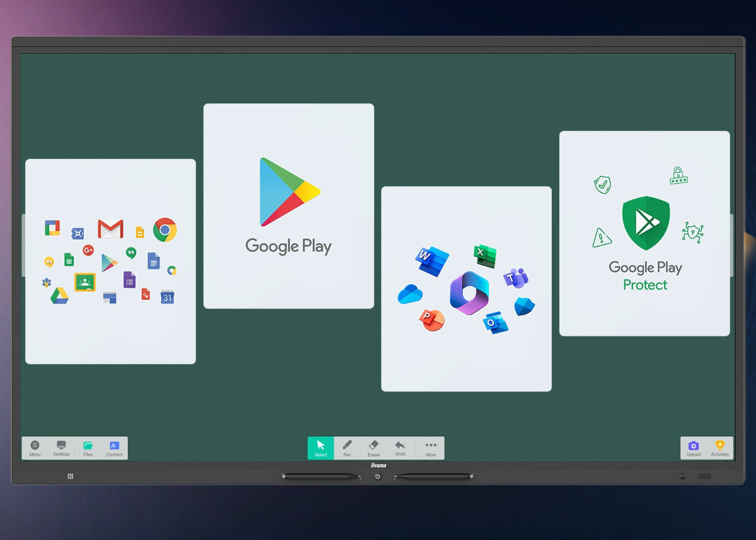Open the Google Play card
The image size is (756, 540).
coord(288,206)
